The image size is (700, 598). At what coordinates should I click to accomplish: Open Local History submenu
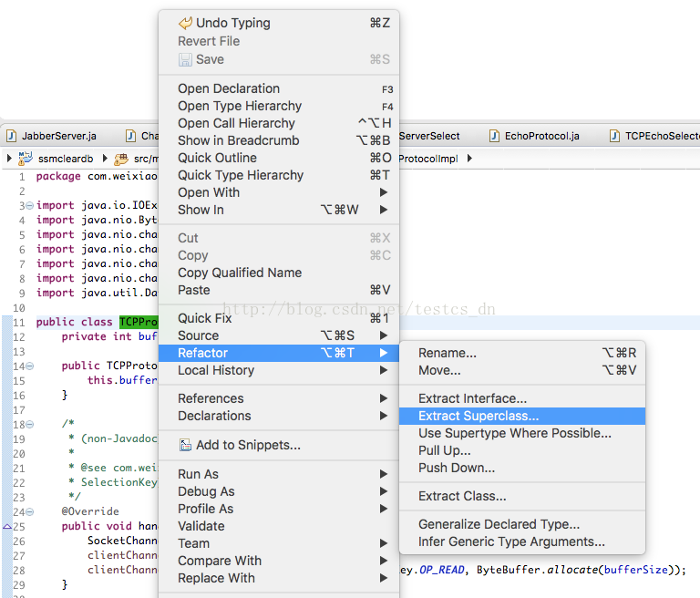click(x=279, y=370)
